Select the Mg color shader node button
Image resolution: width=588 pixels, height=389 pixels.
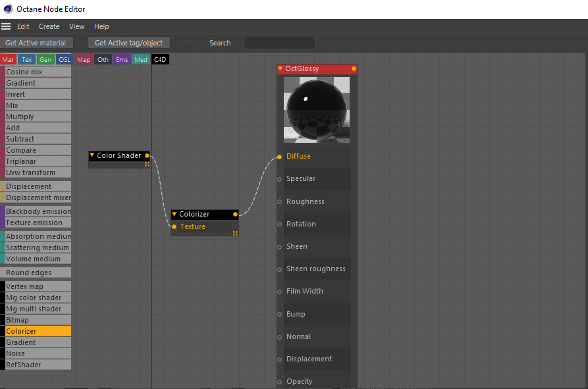coord(36,298)
